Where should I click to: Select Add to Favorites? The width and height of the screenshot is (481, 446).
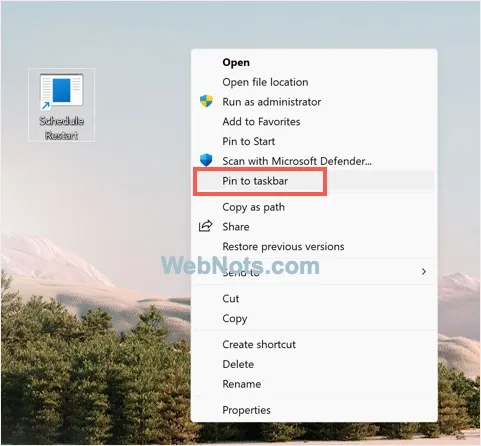pos(261,121)
